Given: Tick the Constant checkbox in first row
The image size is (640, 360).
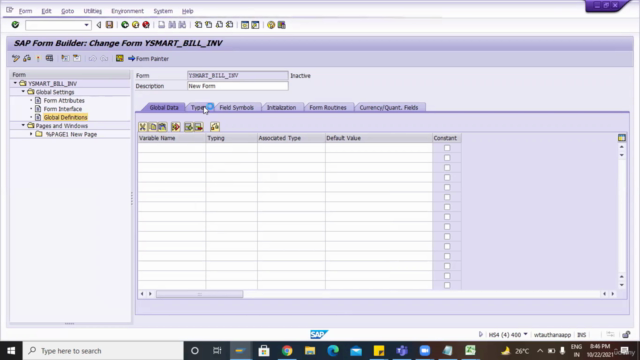Looking at the screenshot, I should [447, 148].
